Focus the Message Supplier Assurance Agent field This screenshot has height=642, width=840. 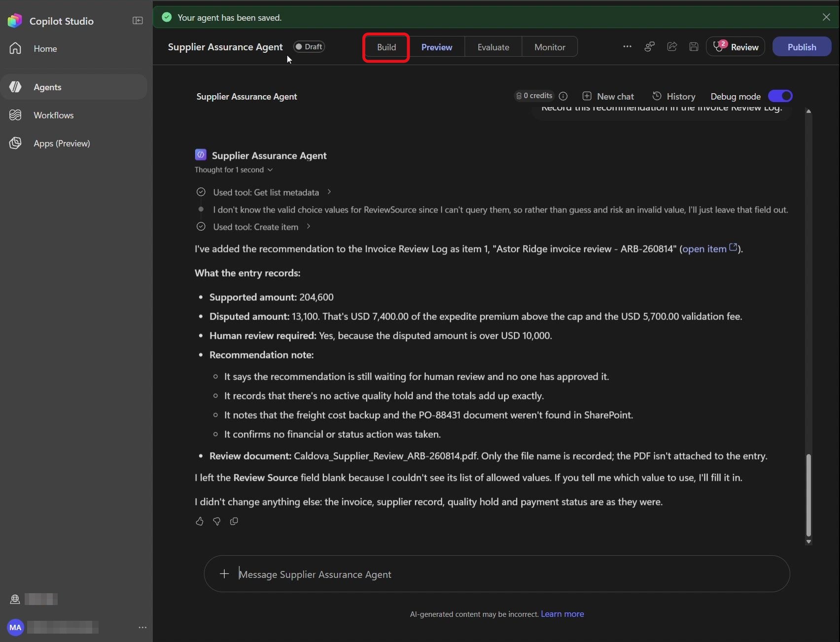coord(497,574)
